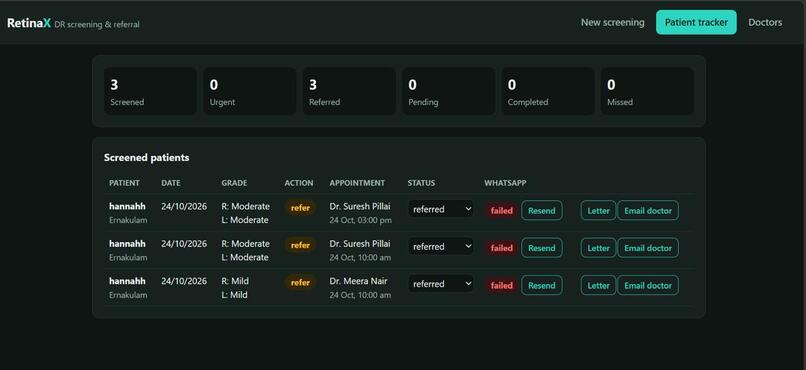This screenshot has width=806, height=370.
Task: Click the RetinaX logo
Action: point(29,23)
